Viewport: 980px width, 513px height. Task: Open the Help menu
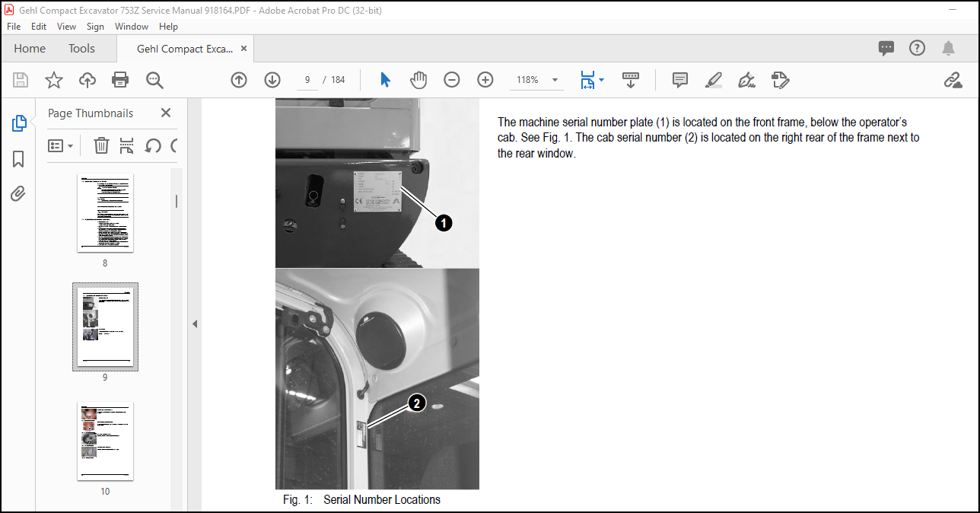coord(168,27)
